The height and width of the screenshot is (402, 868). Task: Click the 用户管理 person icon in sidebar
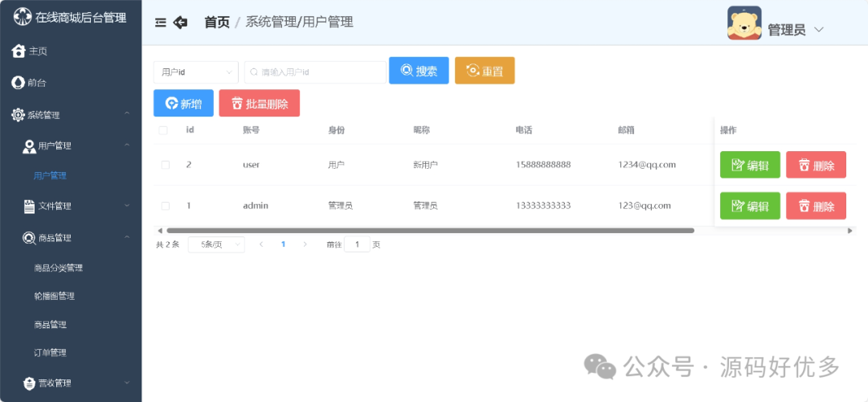pos(30,146)
